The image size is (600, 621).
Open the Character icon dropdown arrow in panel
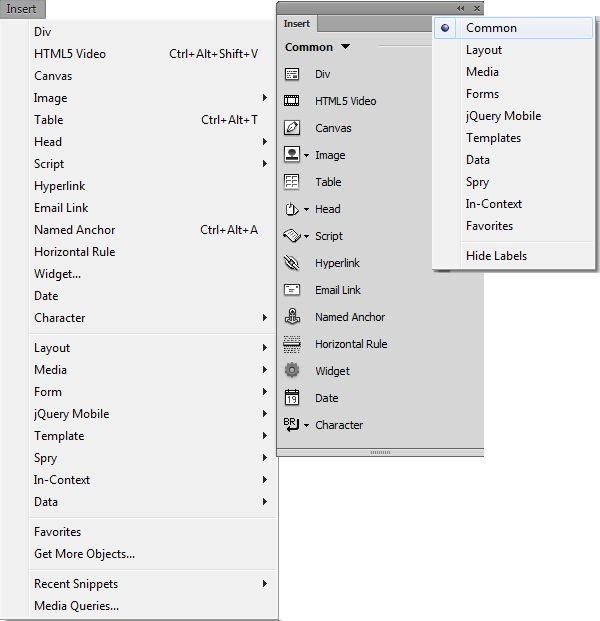pyautogui.click(x=306, y=426)
